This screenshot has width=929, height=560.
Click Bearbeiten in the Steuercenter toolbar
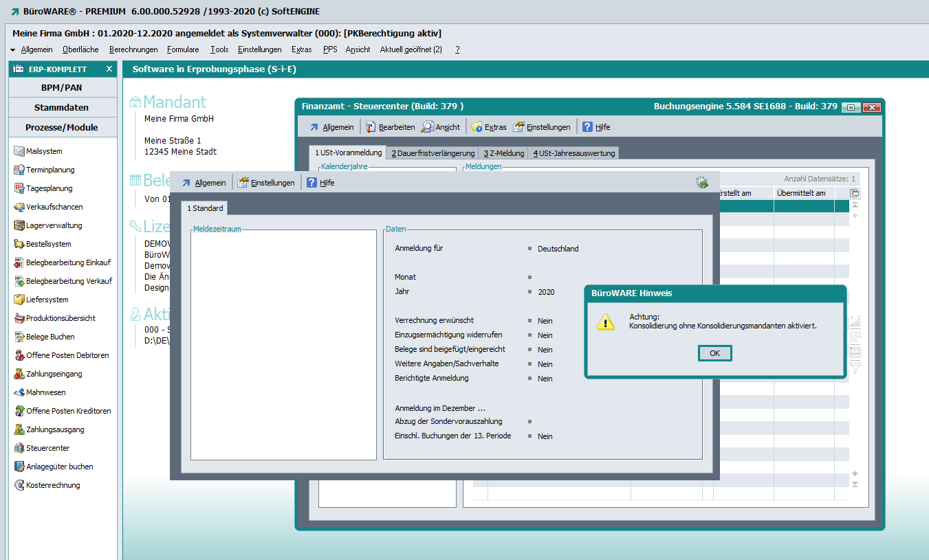click(x=390, y=127)
